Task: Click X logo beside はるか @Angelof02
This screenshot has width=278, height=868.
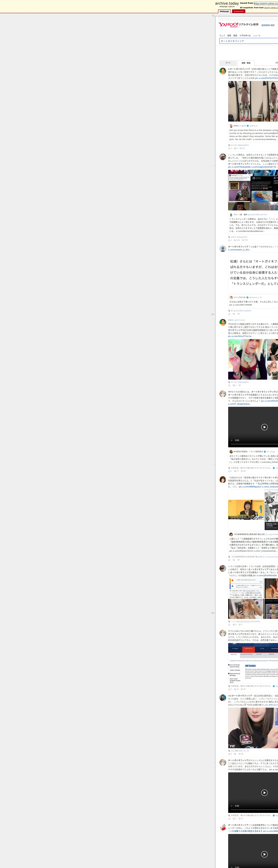Action: pyautogui.click(x=229, y=237)
